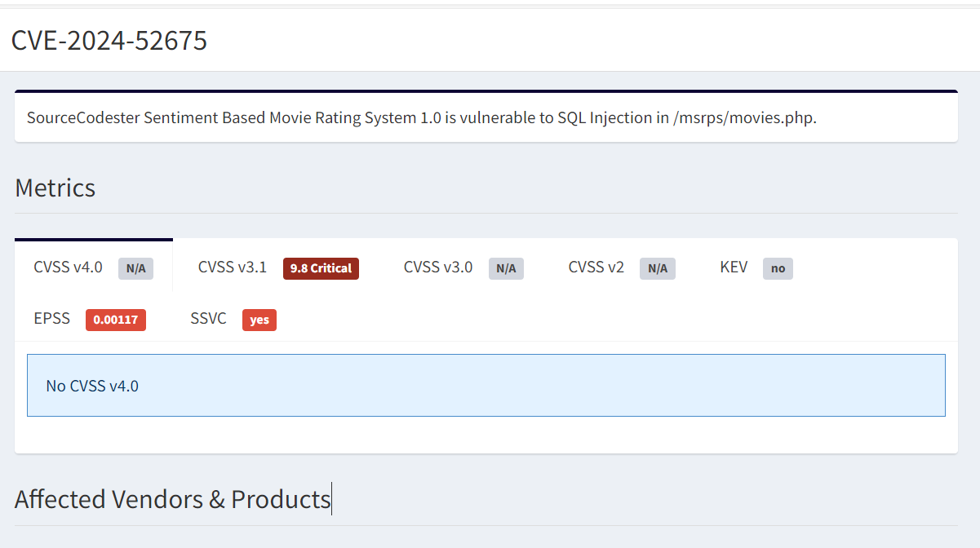Click the SourceCodester vulnerability description text
This screenshot has width=980, height=548.
[x=326, y=117]
